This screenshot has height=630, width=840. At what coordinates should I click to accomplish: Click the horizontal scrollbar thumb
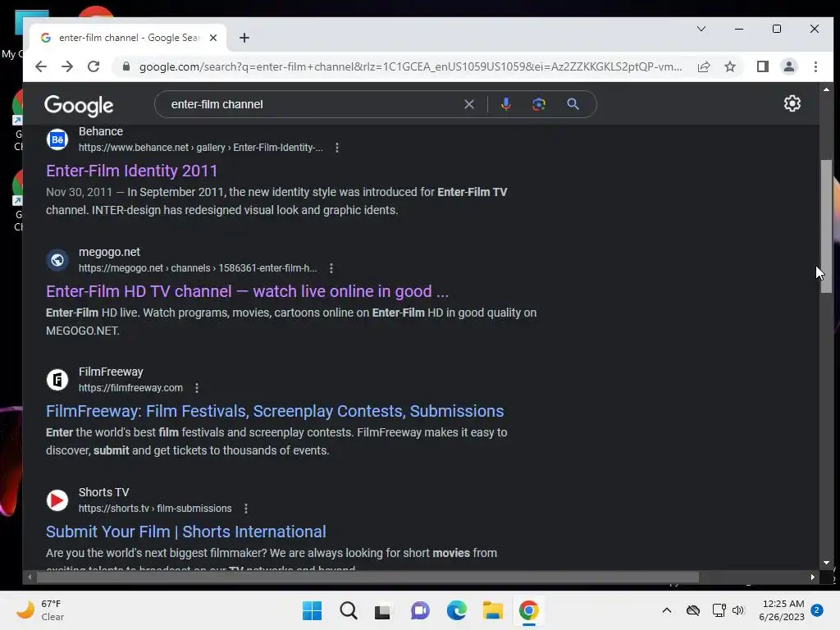coord(367,577)
